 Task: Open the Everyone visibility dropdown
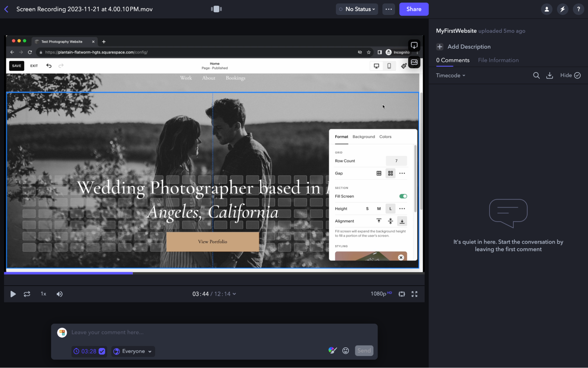point(133,351)
